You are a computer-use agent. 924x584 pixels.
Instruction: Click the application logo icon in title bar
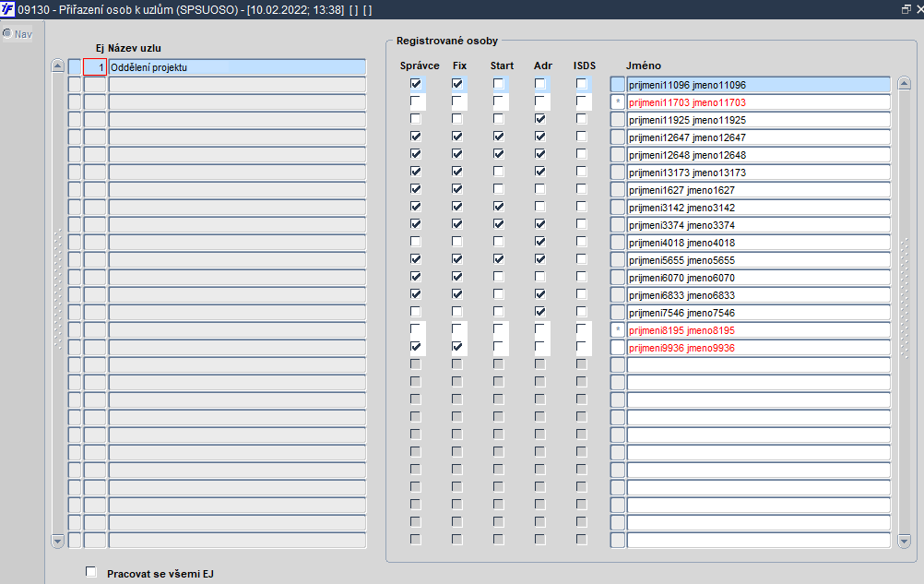(7, 9)
